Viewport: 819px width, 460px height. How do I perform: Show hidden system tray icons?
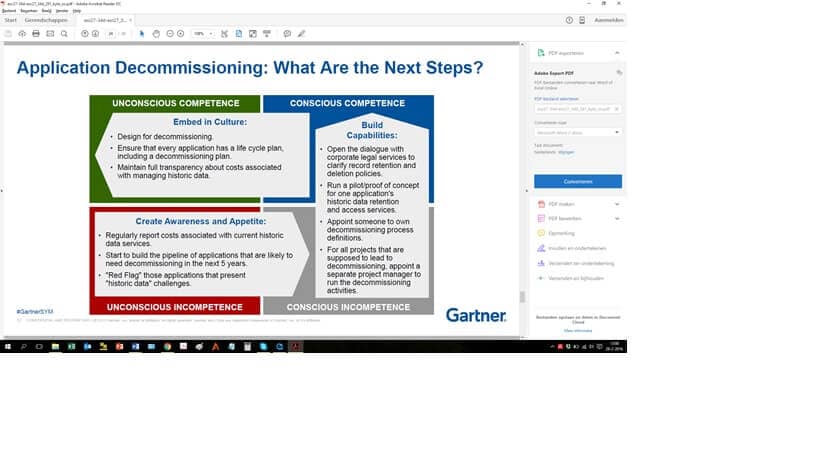point(552,346)
